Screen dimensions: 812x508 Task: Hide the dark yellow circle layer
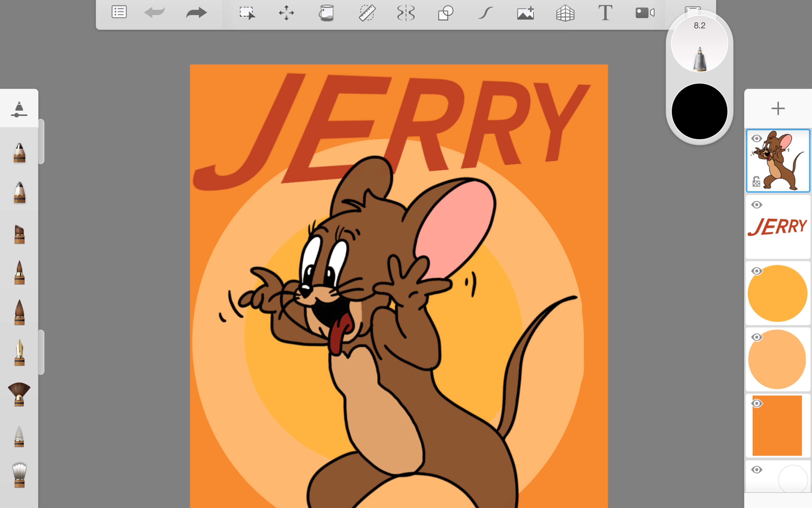click(x=756, y=271)
